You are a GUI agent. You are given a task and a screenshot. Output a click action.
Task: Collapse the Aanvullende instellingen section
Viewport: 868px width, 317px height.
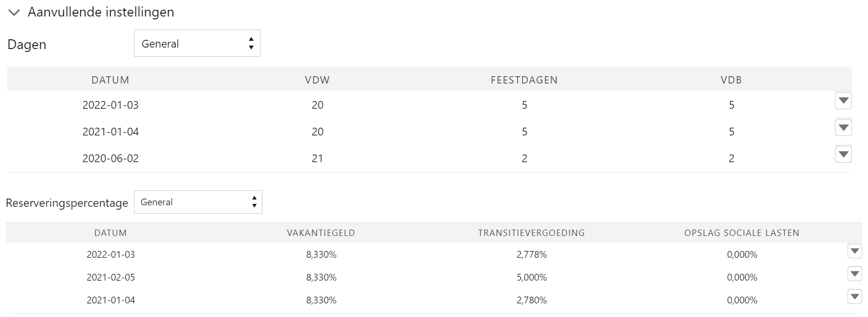point(14,13)
